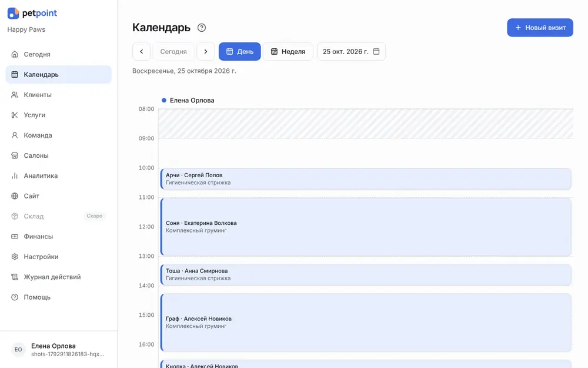Click the 12:00 time label

pos(146,227)
